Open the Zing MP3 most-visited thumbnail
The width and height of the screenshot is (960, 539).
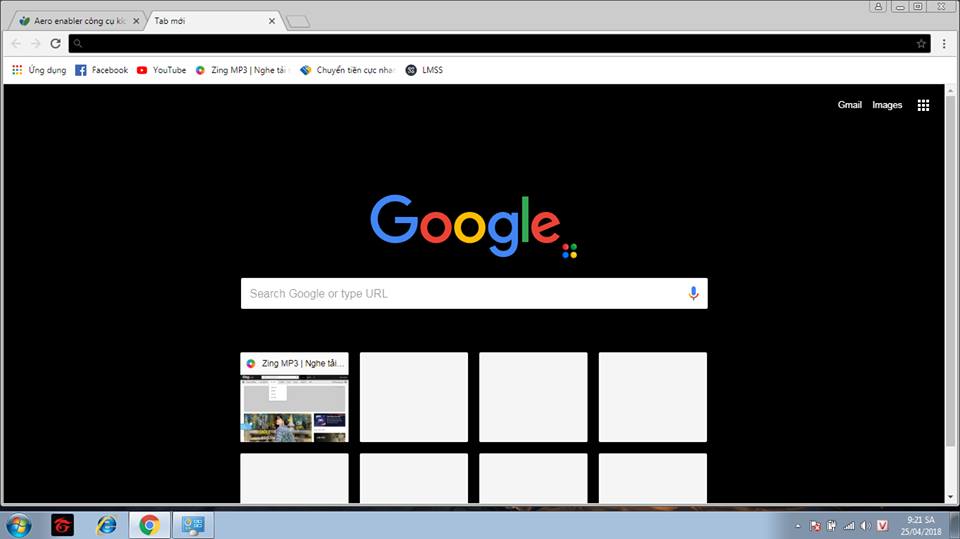point(294,397)
